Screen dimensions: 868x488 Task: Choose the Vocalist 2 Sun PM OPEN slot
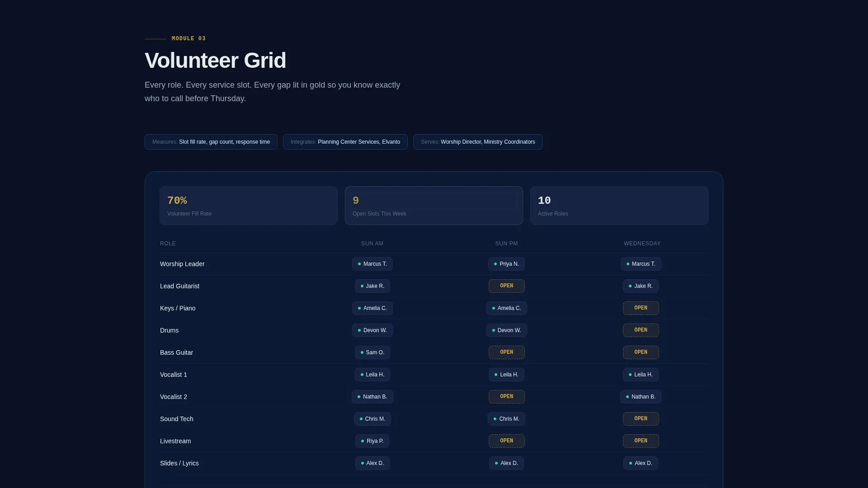506,397
